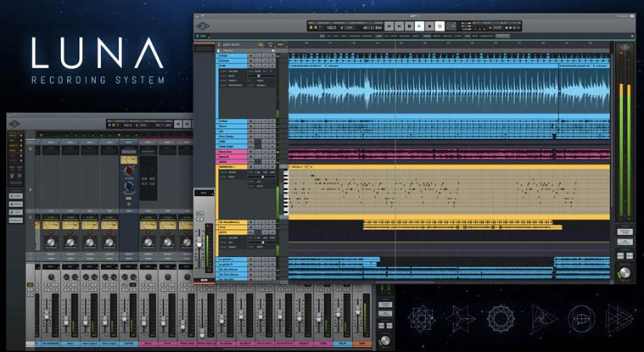This screenshot has height=352, width=644.
Task: Arm the Bass Amp track for recording
Action: tap(251, 152)
